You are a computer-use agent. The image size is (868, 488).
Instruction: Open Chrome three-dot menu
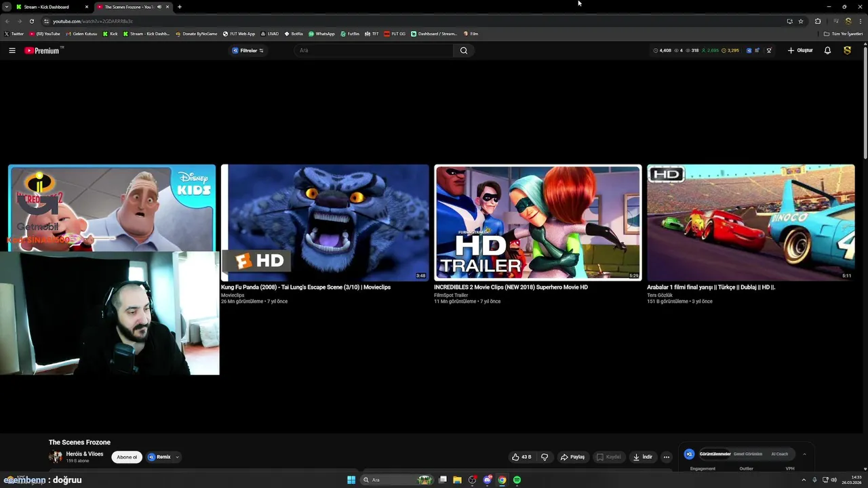click(x=859, y=21)
